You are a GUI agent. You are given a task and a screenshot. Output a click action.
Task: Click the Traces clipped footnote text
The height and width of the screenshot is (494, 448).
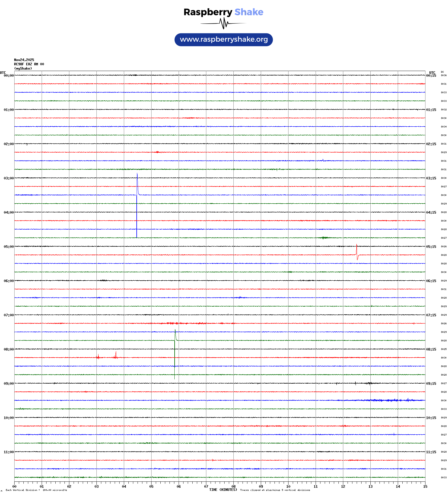coord(275,490)
